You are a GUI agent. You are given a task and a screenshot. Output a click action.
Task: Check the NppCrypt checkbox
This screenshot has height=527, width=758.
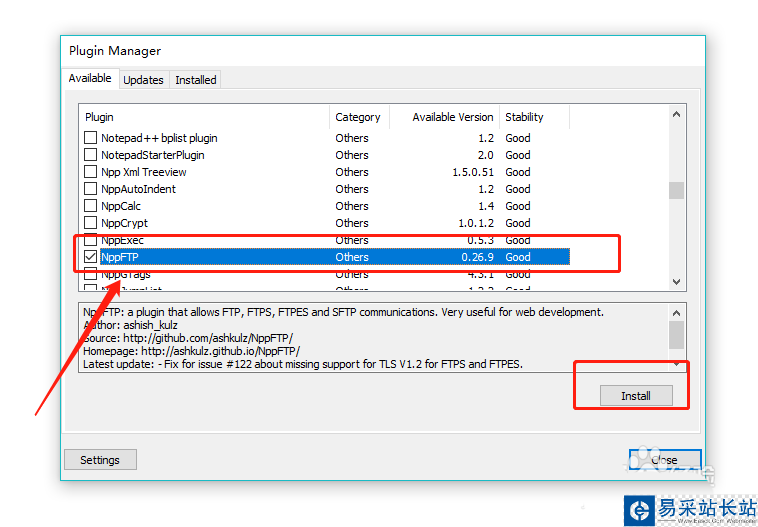(x=90, y=222)
